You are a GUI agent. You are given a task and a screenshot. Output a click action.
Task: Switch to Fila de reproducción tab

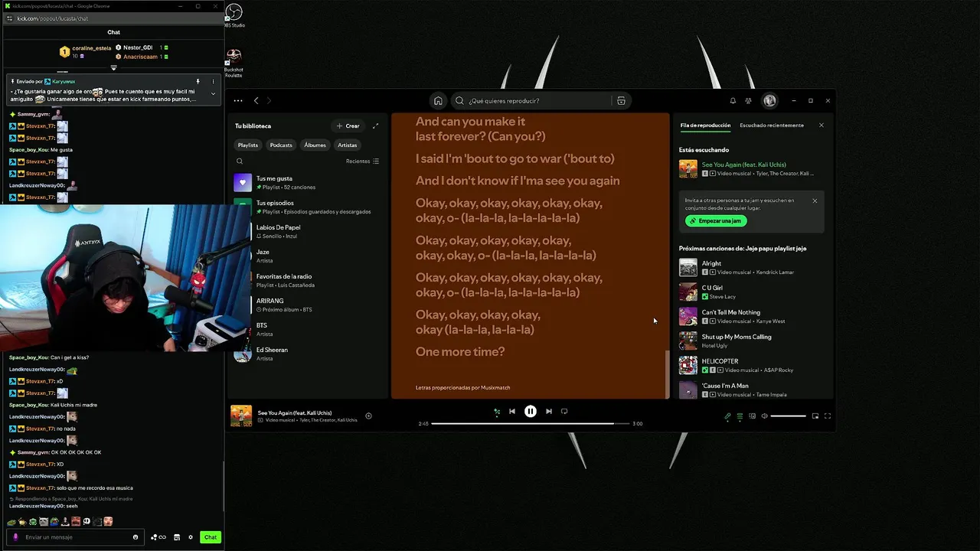click(x=705, y=126)
